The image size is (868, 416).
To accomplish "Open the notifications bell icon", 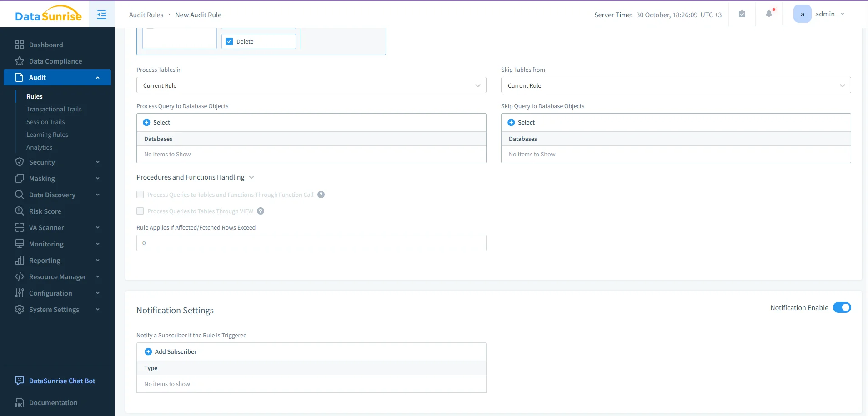I will pos(769,14).
